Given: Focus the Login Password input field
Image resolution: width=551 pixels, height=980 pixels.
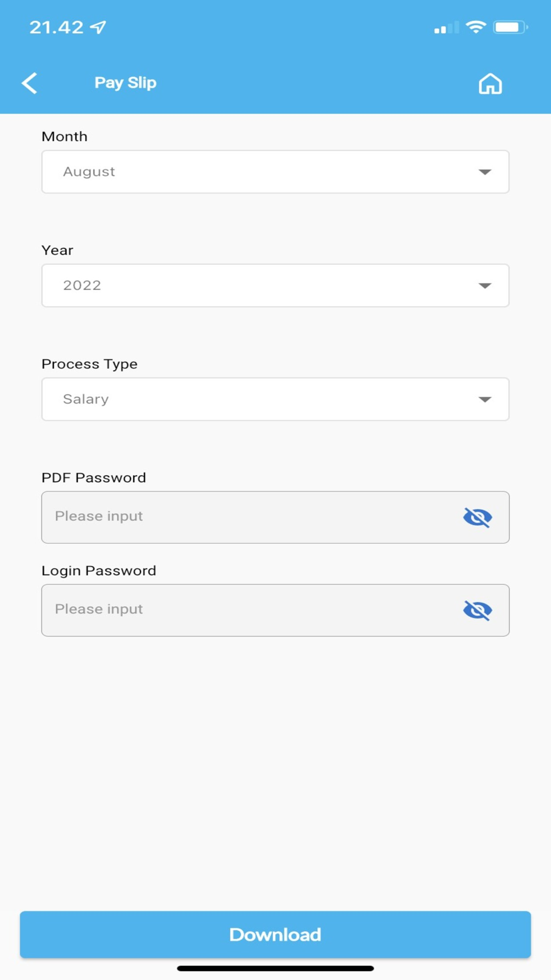Looking at the screenshot, I should tap(248, 610).
